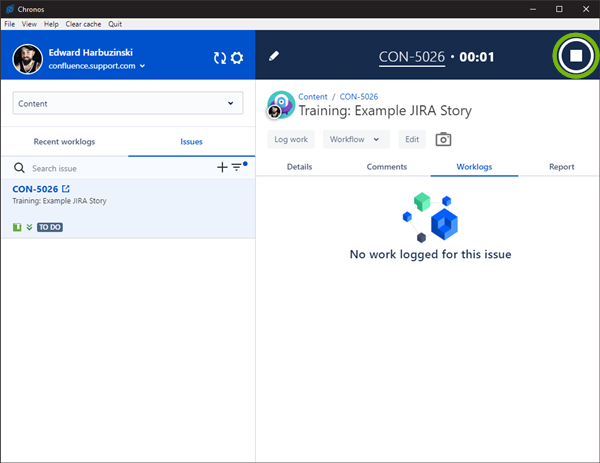Viewport: 600px width, 463px height.
Task: Click the issue title 'Training: Example JIRA Story'
Action: 385,111
